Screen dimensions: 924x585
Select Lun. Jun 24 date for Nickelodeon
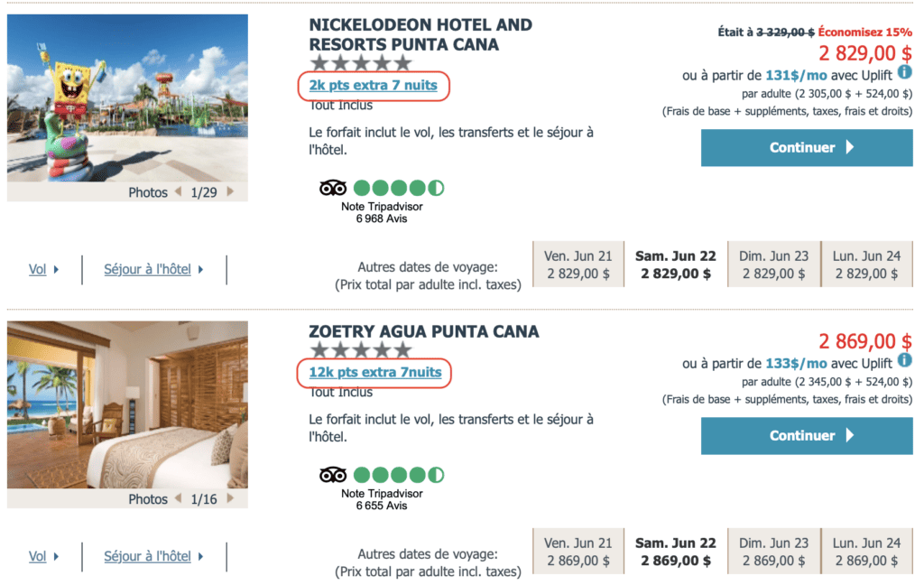coord(866,265)
